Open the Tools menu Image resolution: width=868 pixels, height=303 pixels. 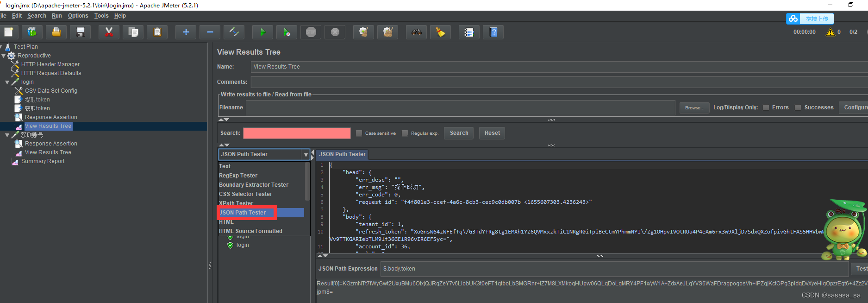pos(101,16)
